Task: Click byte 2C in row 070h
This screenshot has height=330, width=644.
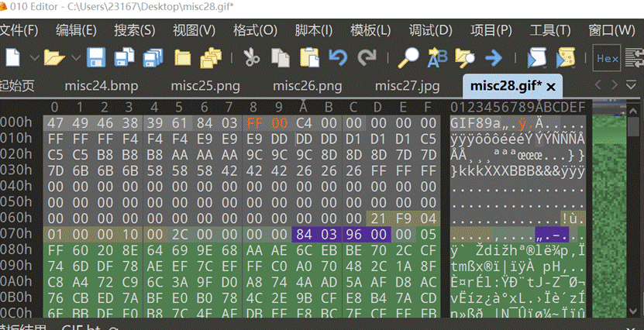Action: click(x=180, y=235)
